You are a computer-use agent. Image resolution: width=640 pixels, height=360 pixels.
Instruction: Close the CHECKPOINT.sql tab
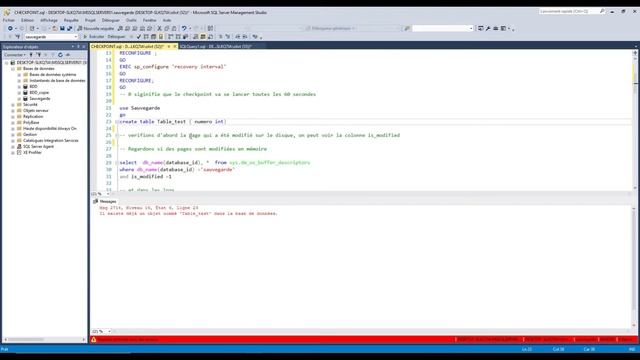click(x=175, y=47)
